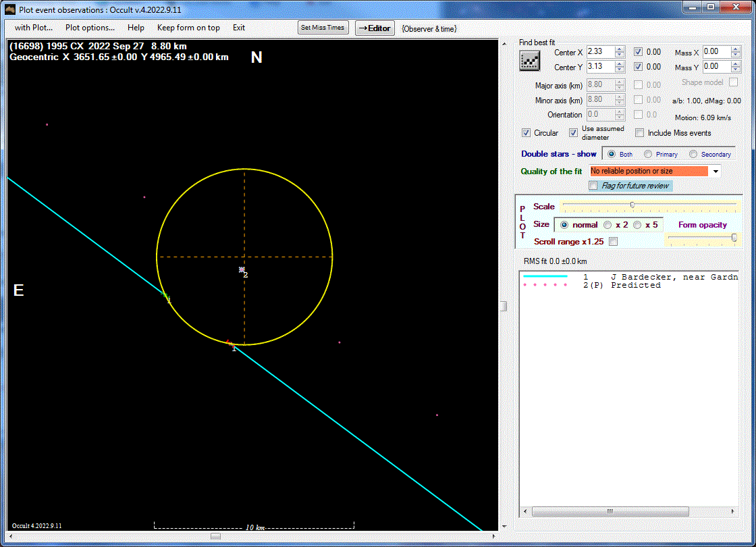Set plot size to x 5

637,225
